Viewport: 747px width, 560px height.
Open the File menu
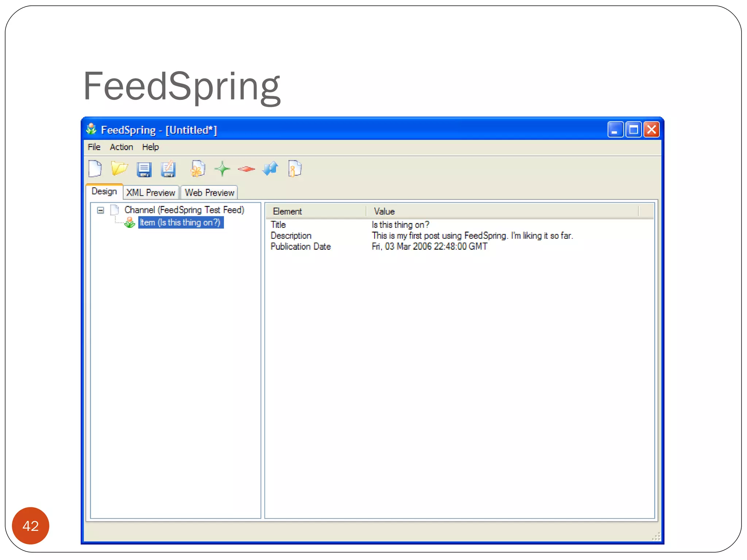pos(94,147)
